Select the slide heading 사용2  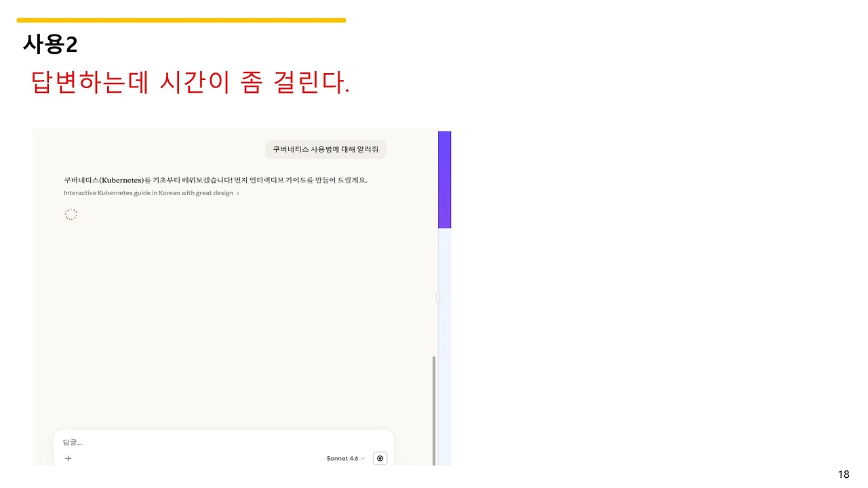pos(50,44)
